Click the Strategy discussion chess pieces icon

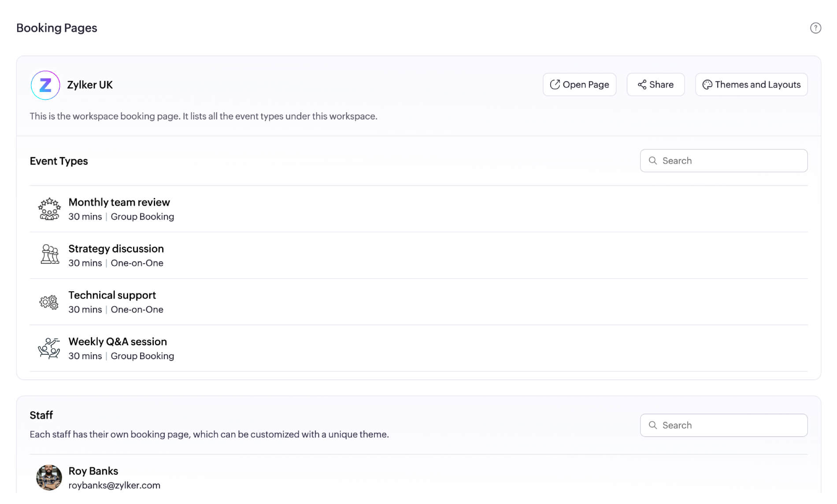(49, 255)
